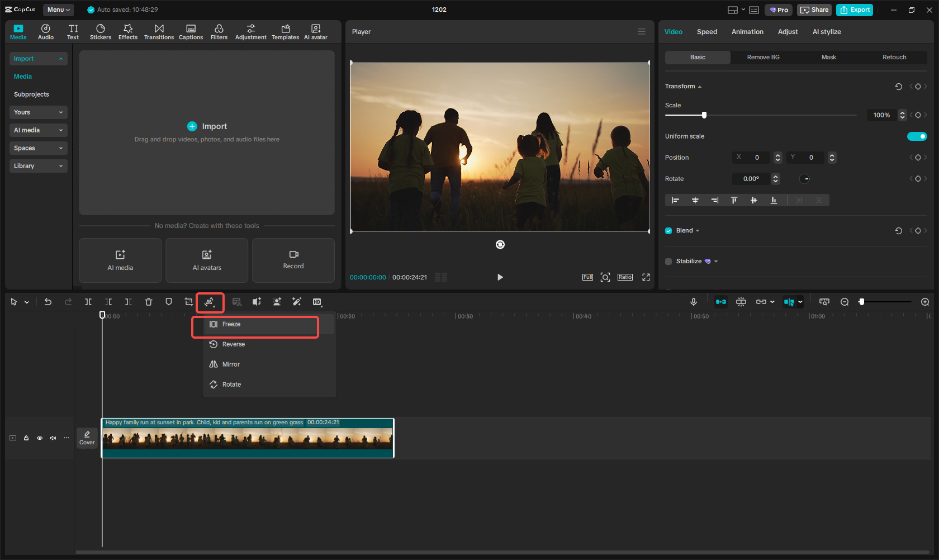Enable the Stabilize checkbox

click(668, 261)
